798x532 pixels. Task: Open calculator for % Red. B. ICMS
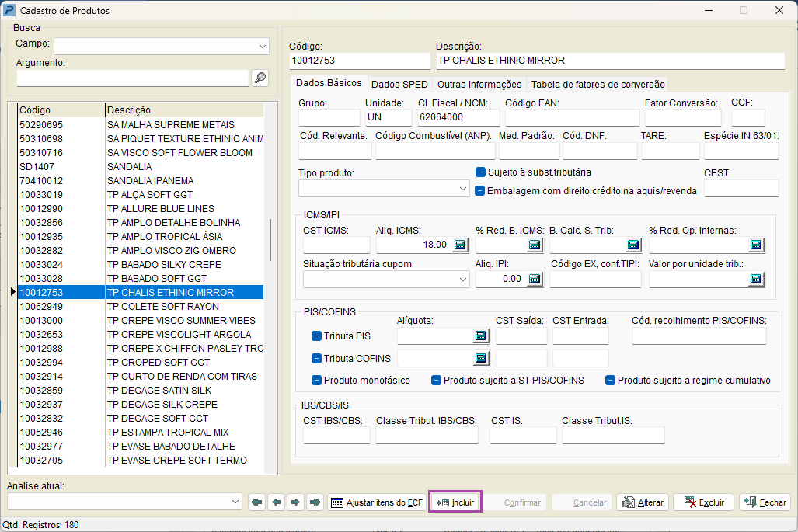click(x=535, y=245)
